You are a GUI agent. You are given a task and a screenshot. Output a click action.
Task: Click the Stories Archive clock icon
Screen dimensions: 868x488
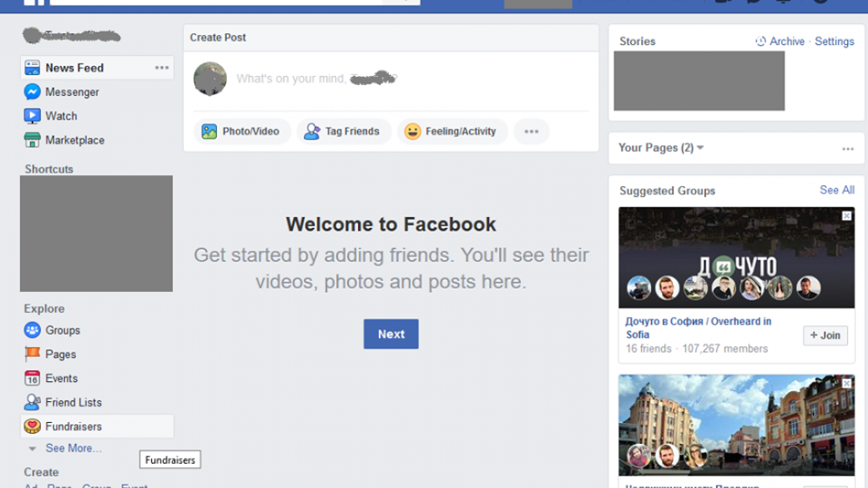coord(760,41)
